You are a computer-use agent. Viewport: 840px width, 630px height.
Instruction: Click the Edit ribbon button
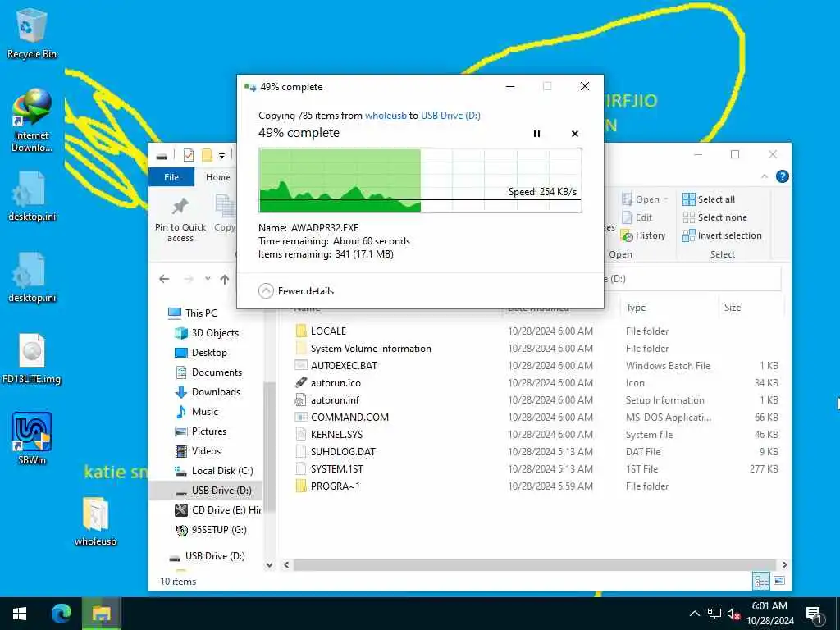tap(637, 217)
